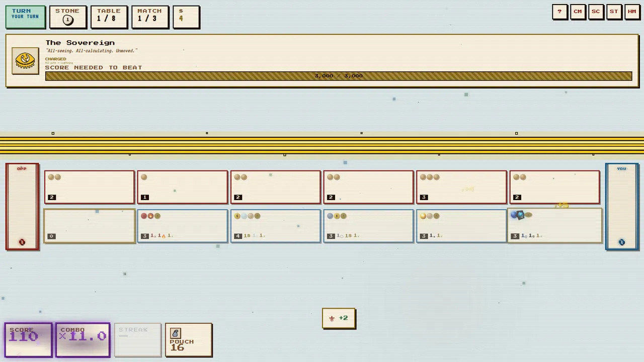This screenshot has width=644, height=362.
Task: Click the title 'The Sovereign'
Action: coord(80,43)
